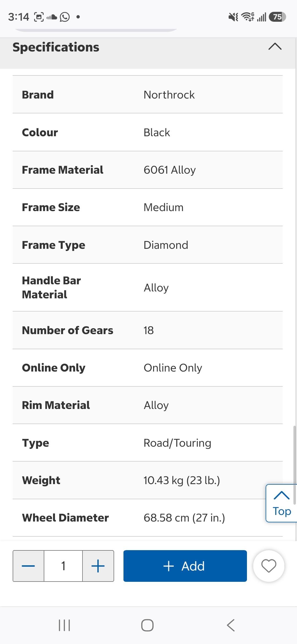This screenshot has height=644, width=297.
Task: Tap the Number of Gears row
Action: [x=147, y=330]
